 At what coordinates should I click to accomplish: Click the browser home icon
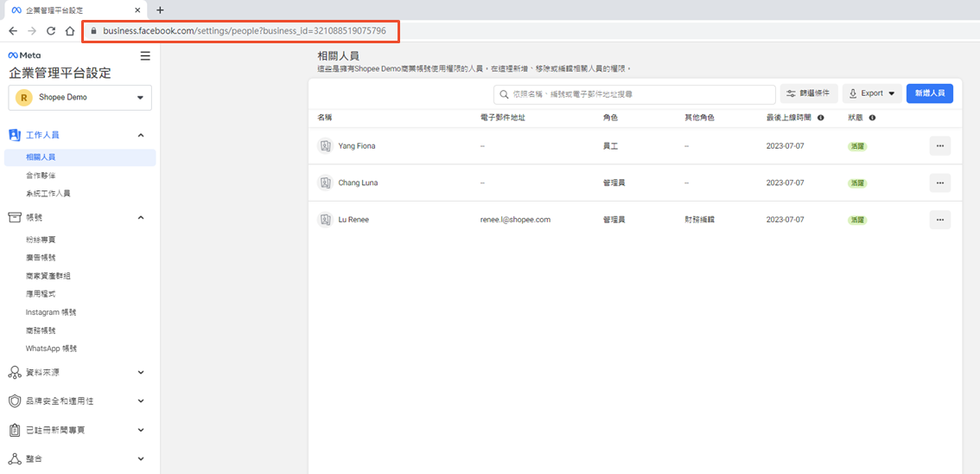(x=70, y=31)
